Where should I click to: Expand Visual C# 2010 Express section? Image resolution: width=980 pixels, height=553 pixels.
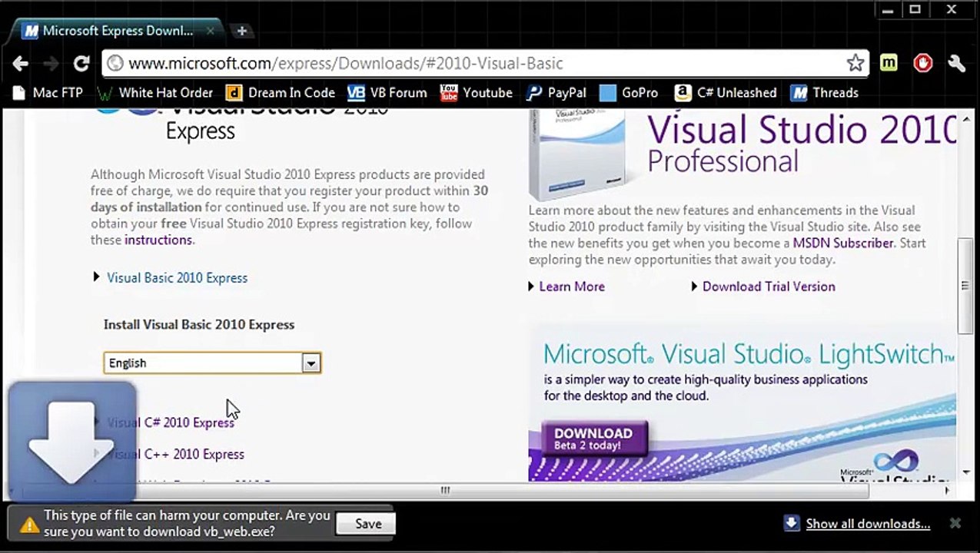171,422
